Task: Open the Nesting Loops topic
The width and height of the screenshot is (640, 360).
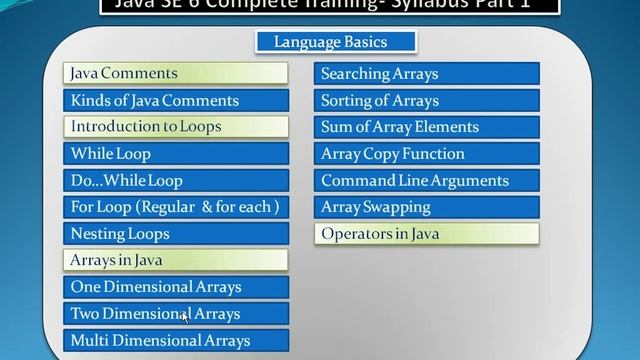Action: (x=176, y=233)
